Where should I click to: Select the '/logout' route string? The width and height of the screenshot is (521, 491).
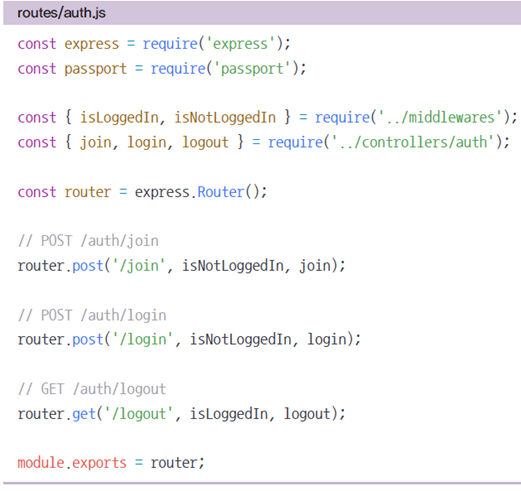click(139, 414)
